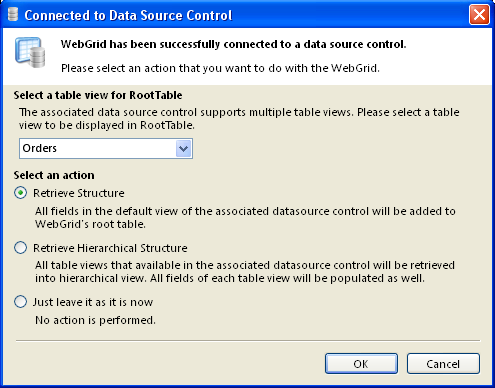Image resolution: width=495 pixels, height=388 pixels.
Task: Choose the Retrieve Hierarchical Structure radio option
Action: pyautogui.click(x=21, y=248)
